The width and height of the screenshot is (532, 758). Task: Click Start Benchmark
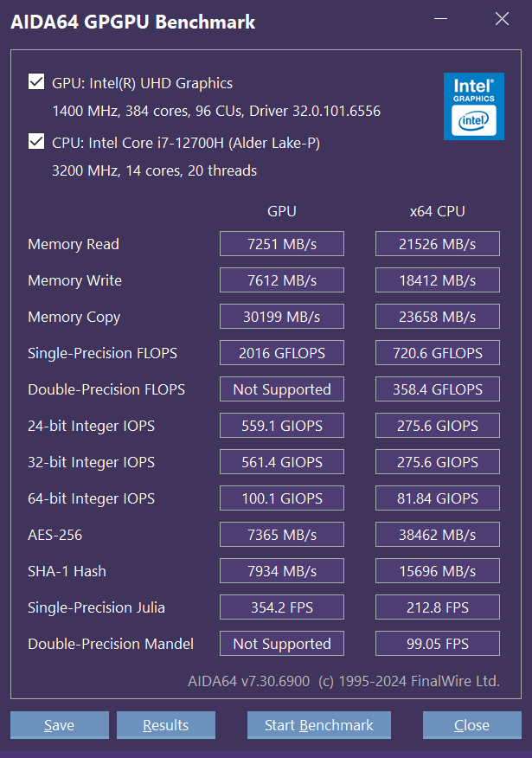(x=318, y=725)
